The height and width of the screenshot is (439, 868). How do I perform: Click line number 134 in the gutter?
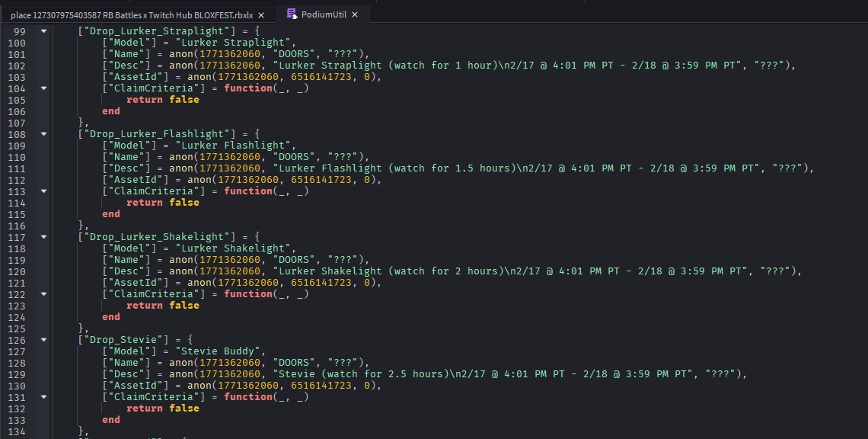[17, 431]
